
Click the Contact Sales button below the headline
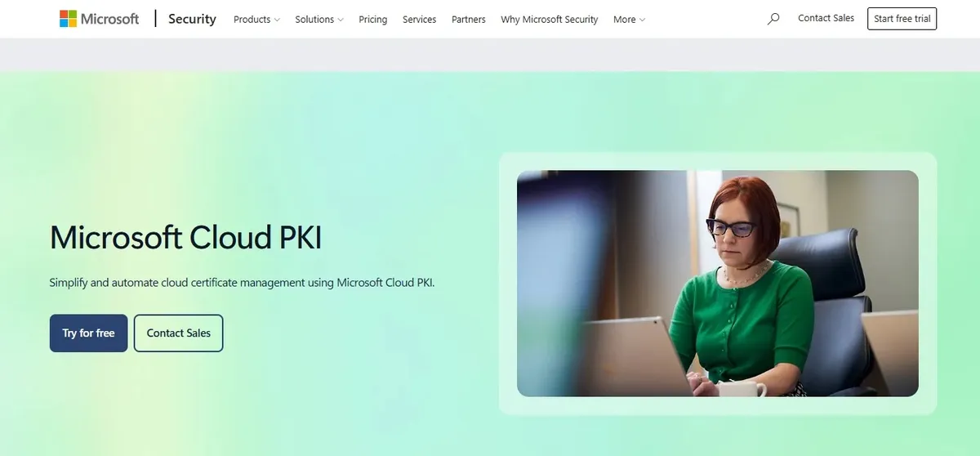179,333
